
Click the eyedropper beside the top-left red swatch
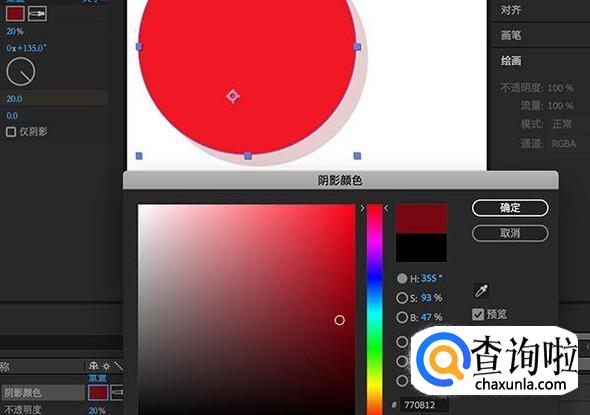(38, 14)
